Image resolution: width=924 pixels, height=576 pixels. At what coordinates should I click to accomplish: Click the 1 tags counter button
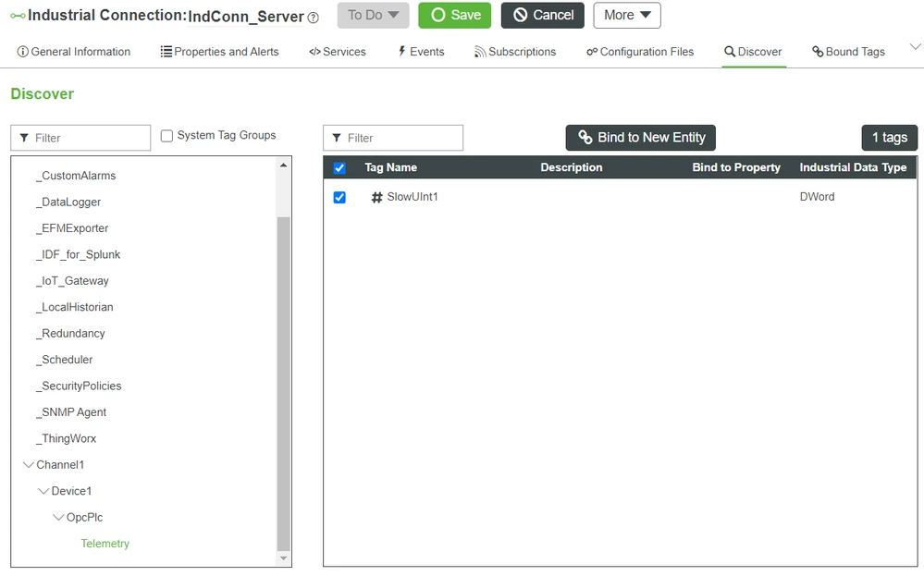pyautogui.click(x=889, y=138)
